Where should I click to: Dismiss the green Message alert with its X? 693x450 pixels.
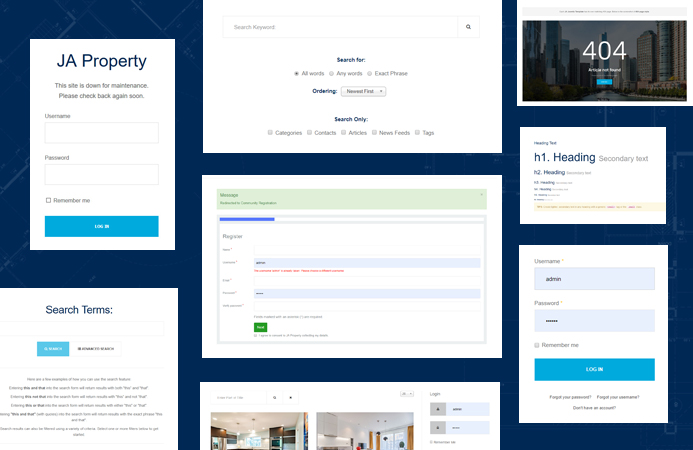pos(481,194)
